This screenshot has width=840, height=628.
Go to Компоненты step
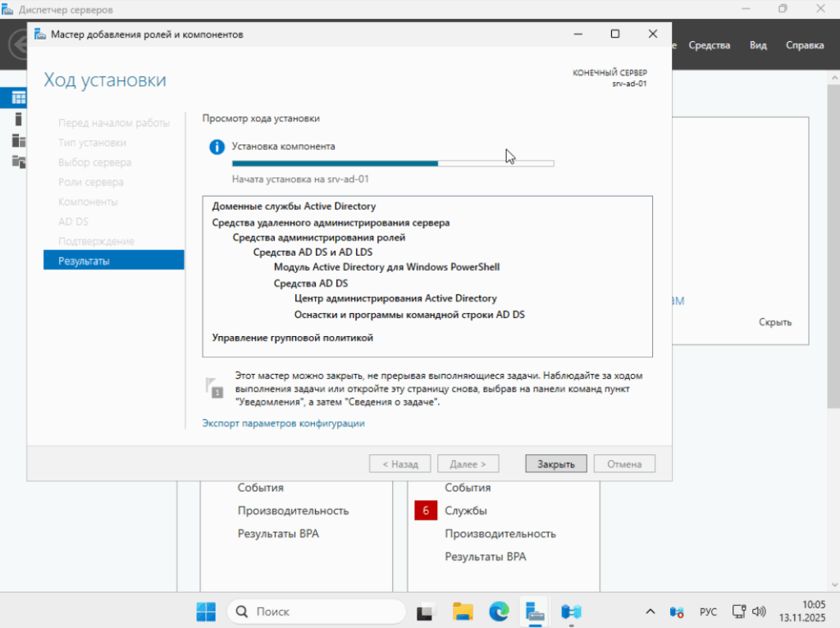tap(88, 202)
